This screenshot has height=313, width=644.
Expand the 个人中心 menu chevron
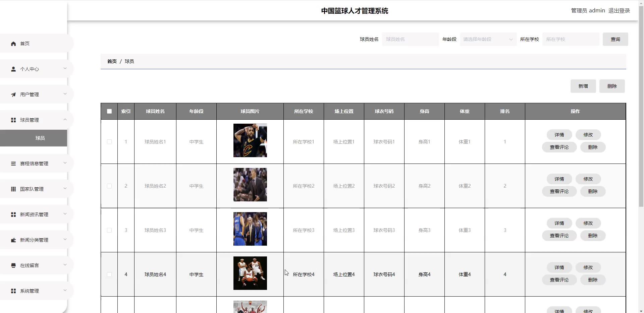[65, 68]
